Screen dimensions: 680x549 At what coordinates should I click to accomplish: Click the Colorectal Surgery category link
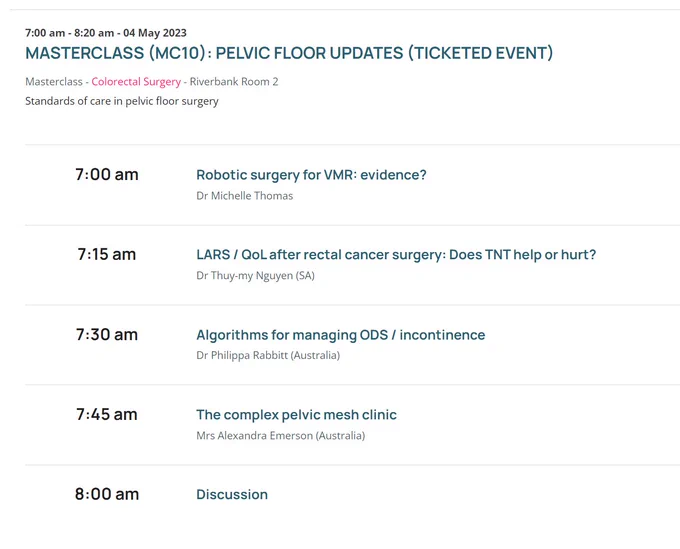tap(136, 82)
